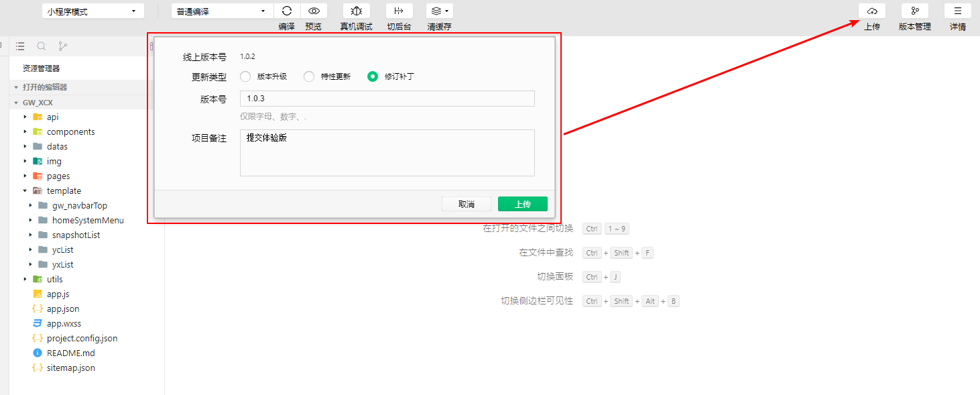980x395 pixels.
Task: Collapse the template folder
Action: [25, 190]
